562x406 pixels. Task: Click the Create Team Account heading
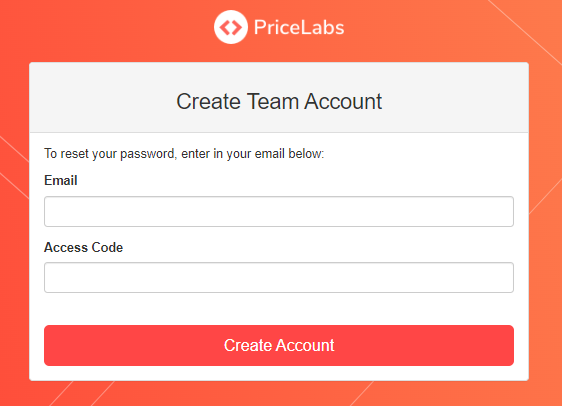pos(279,101)
